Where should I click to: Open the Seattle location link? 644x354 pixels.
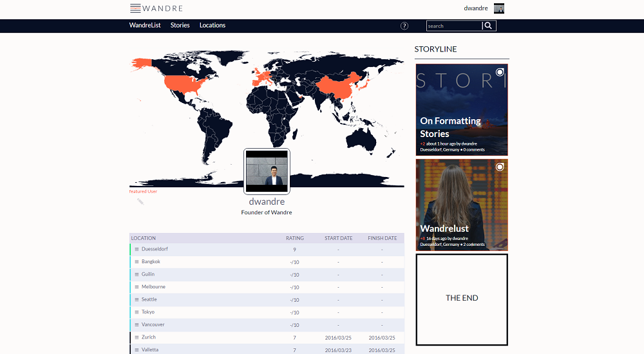149,299
